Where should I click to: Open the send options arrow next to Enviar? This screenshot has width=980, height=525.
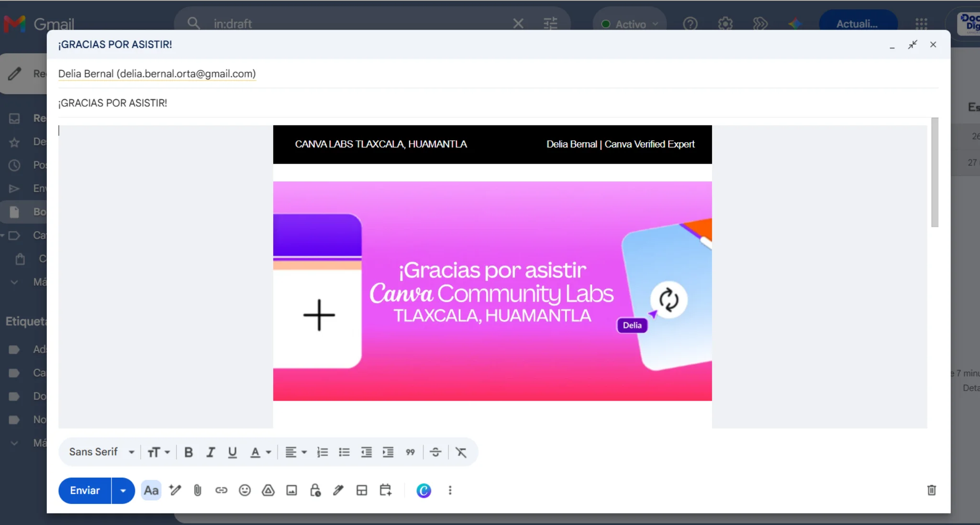123,491
